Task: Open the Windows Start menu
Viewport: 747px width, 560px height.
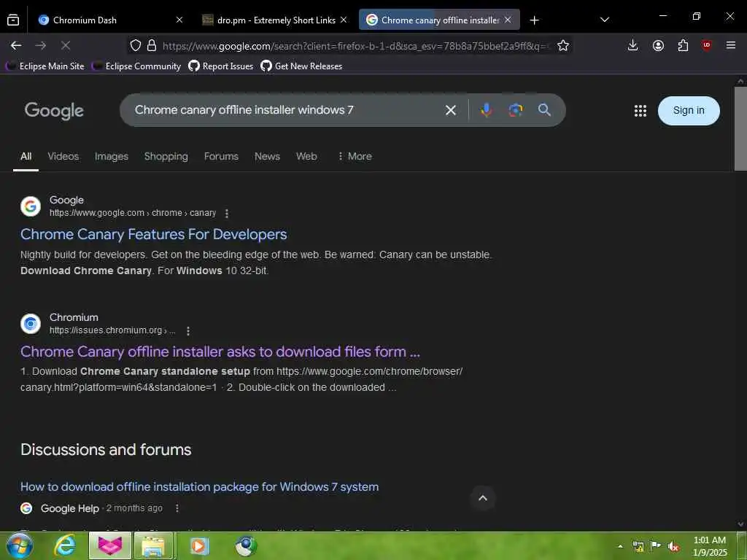Action: click(19, 545)
